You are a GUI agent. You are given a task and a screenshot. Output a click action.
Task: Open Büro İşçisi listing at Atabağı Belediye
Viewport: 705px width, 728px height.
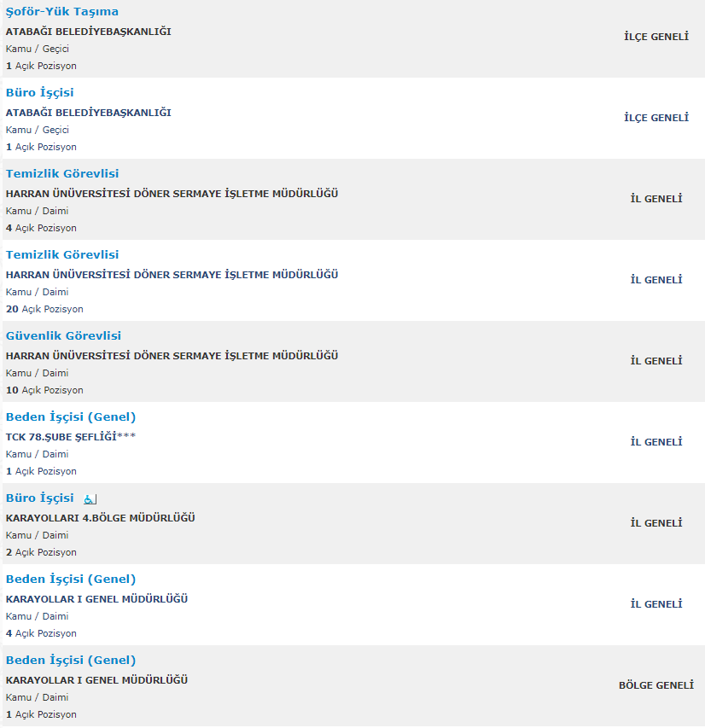pos(39,92)
